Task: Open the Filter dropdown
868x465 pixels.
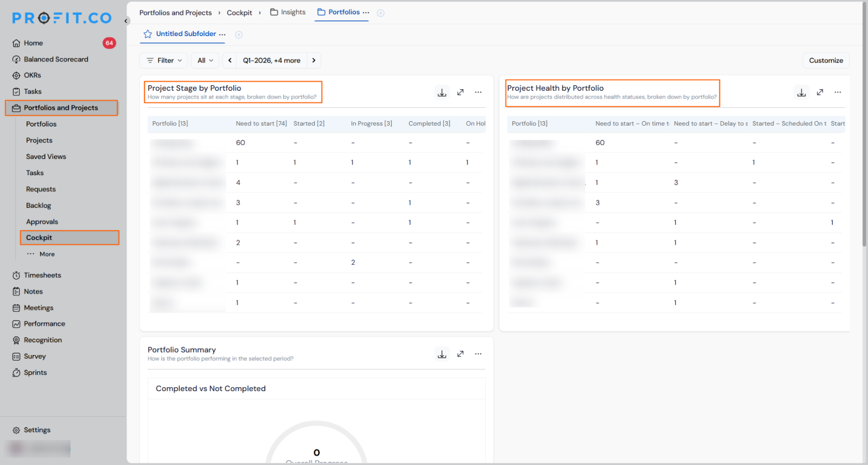Action: [164, 60]
